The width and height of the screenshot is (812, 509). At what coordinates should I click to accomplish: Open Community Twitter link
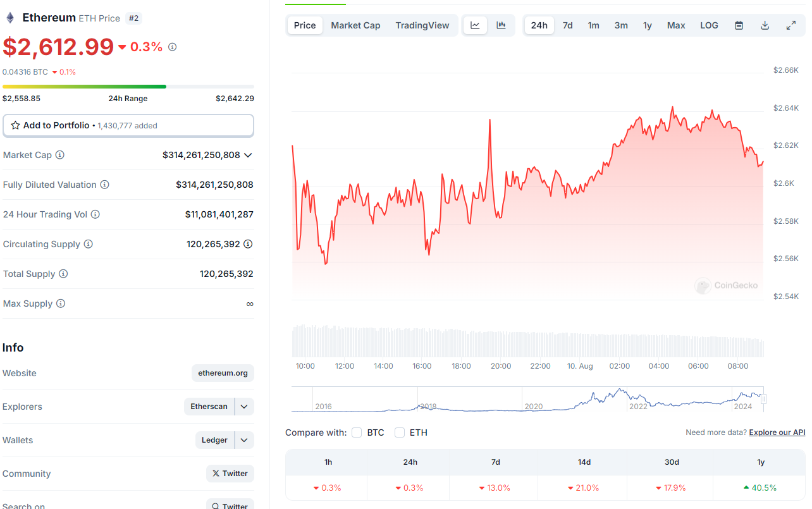click(x=230, y=474)
